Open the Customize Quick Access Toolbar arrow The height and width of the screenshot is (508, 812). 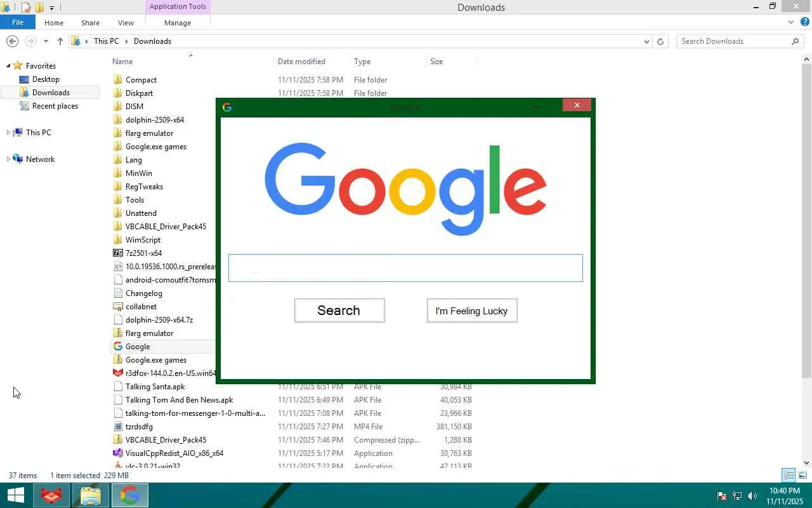click(x=51, y=8)
